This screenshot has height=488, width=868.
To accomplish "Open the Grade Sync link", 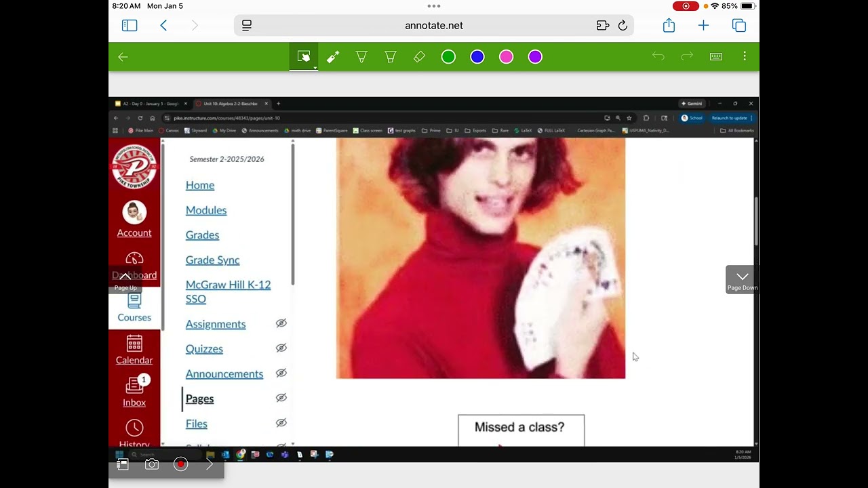I will 212,260.
